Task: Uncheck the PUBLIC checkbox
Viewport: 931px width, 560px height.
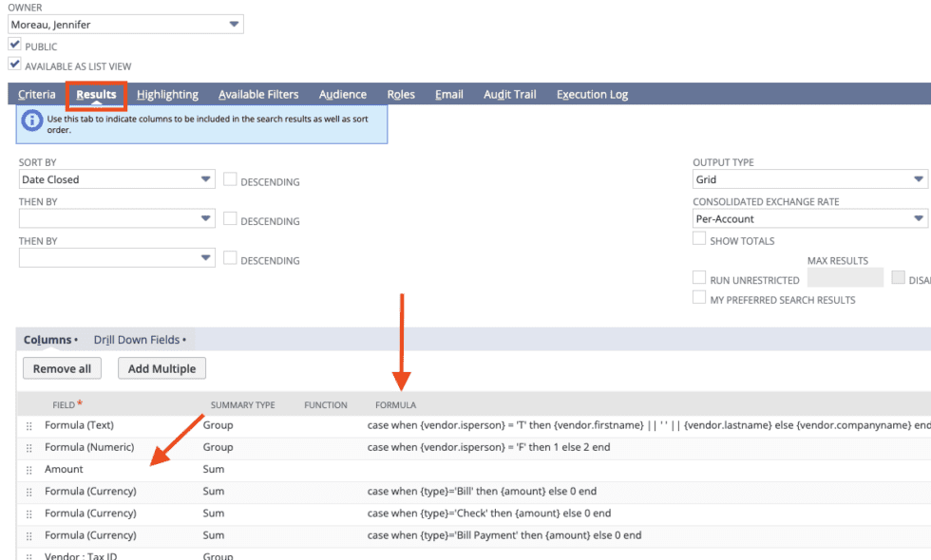Action: (x=14, y=43)
